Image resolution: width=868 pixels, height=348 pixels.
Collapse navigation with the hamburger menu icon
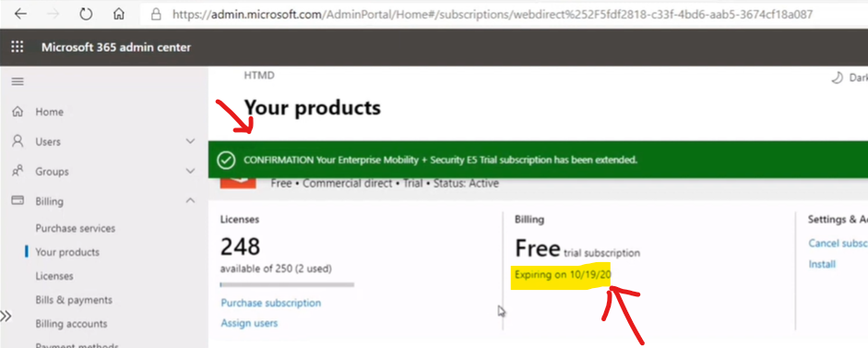[18, 82]
